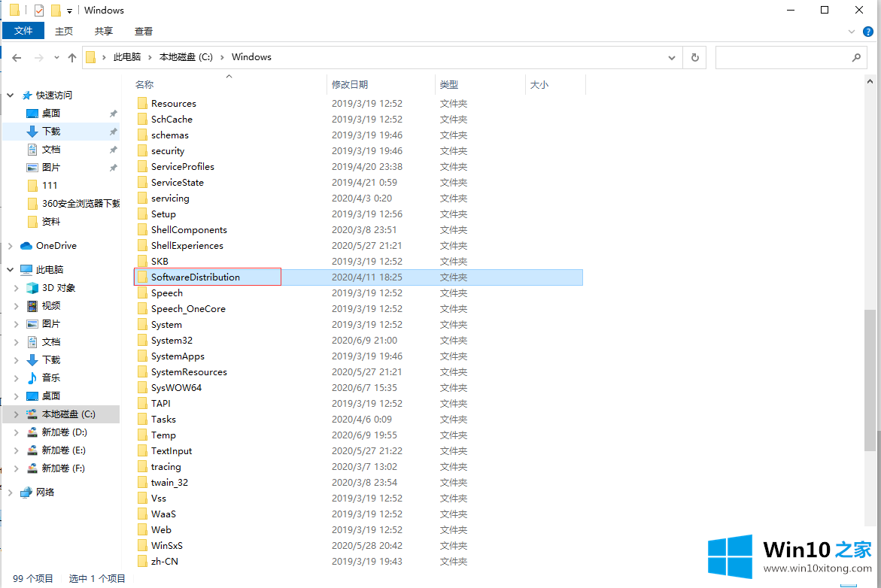Screen dimensions: 881x588
Task: Switch to the 主页 tab
Action: click(63, 31)
